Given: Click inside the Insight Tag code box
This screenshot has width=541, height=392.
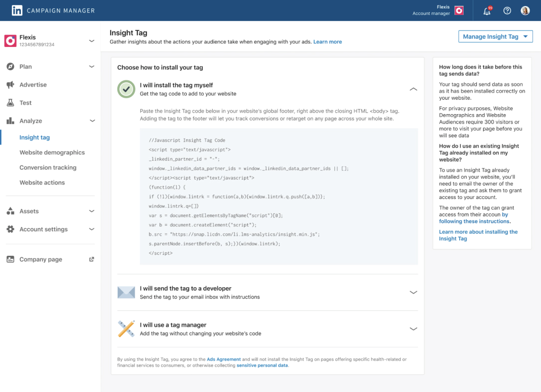Looking at the screenshot, I should pyautogui.click(x=279, y=196).
